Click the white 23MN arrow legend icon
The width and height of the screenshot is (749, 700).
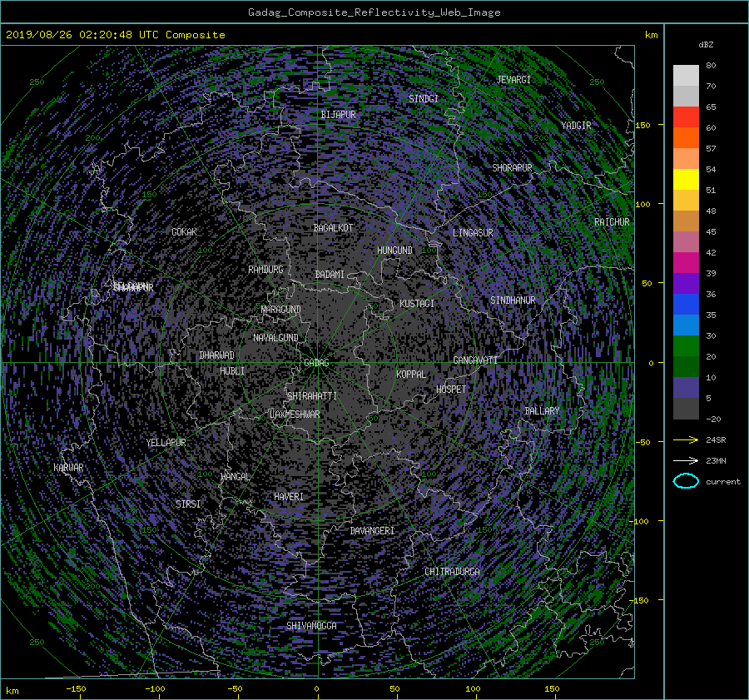coord(686,460)
